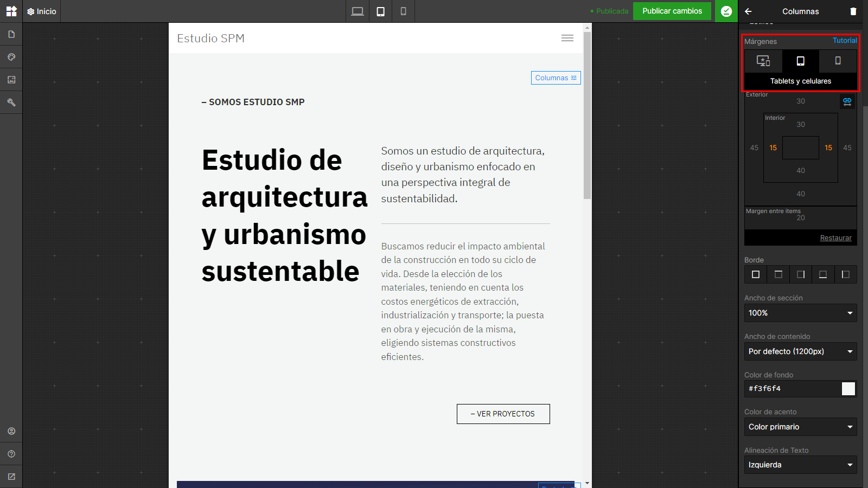The image size is (868, 488).
Task: Select all-devices margin mode
Action: click(x=763, y=61)
